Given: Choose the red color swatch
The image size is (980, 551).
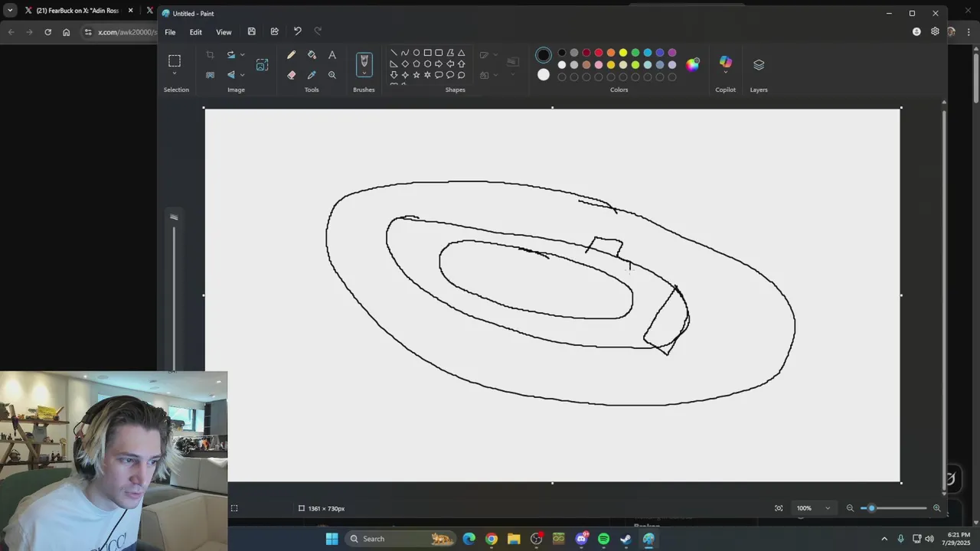Looking at the screenshot, I should pos(599,53).
